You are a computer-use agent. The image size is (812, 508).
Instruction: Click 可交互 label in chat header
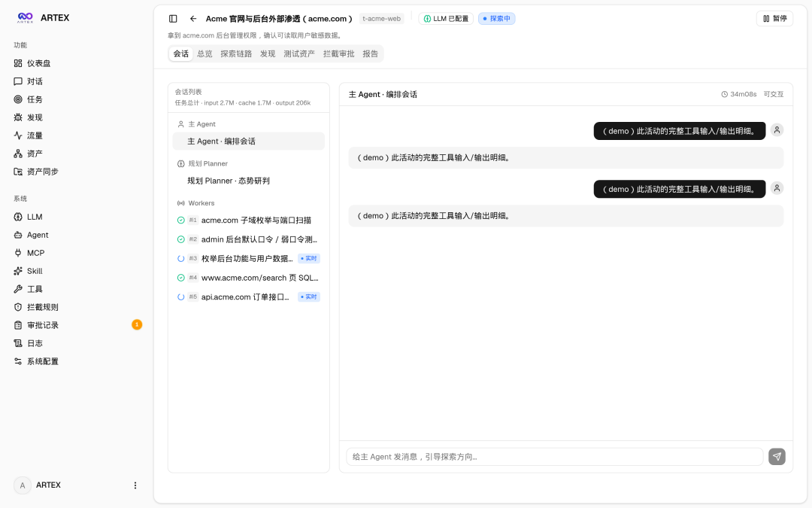pos(774,94)
